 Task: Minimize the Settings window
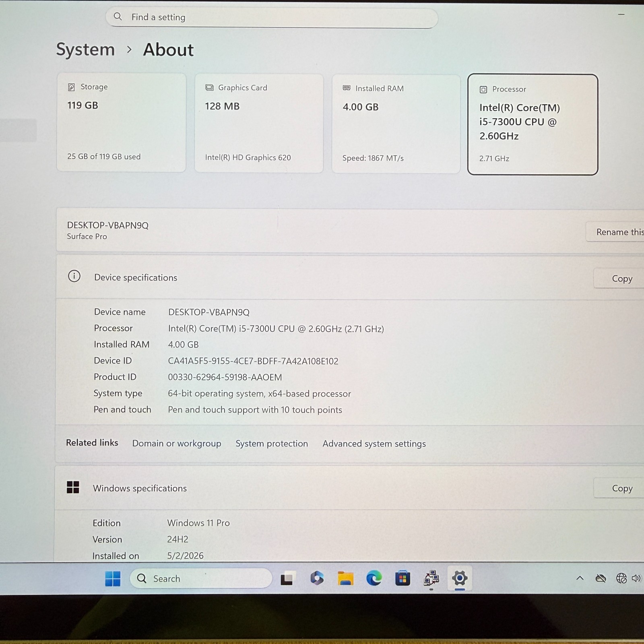[621, 14]
